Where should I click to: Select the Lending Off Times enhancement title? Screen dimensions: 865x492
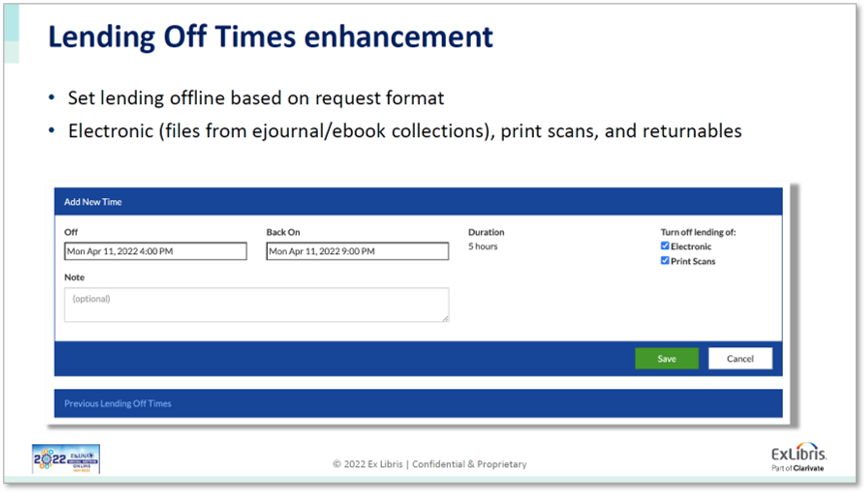[x=270, y=38]
